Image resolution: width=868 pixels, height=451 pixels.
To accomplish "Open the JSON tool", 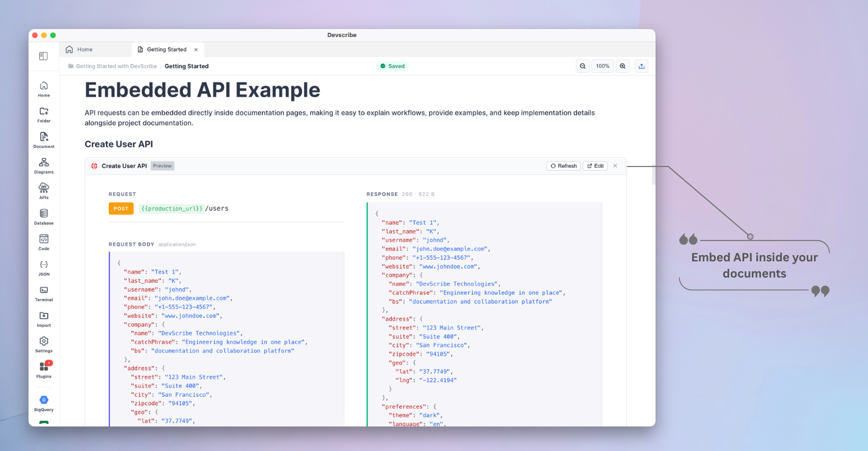I will tap(44, 268).
